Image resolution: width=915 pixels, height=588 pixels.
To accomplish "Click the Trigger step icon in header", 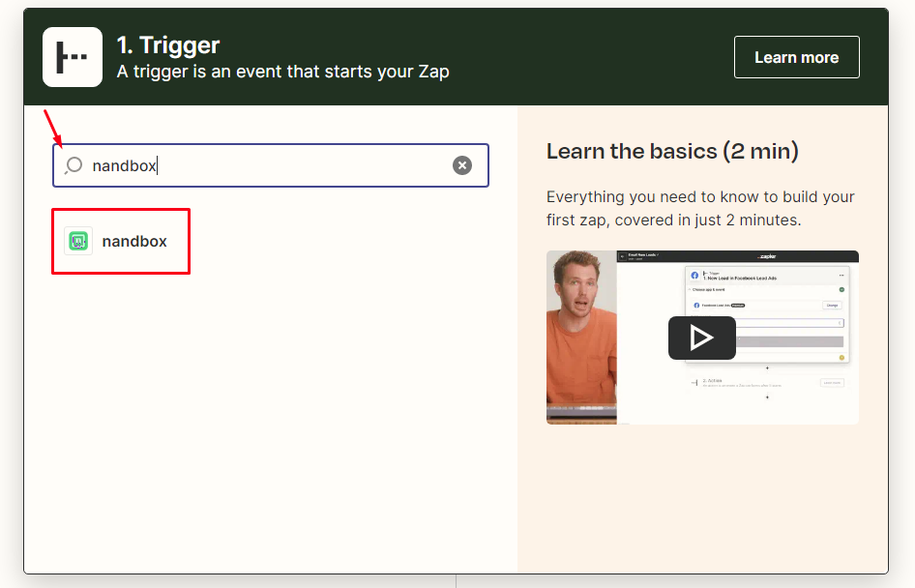I will [x=73, y=57].
